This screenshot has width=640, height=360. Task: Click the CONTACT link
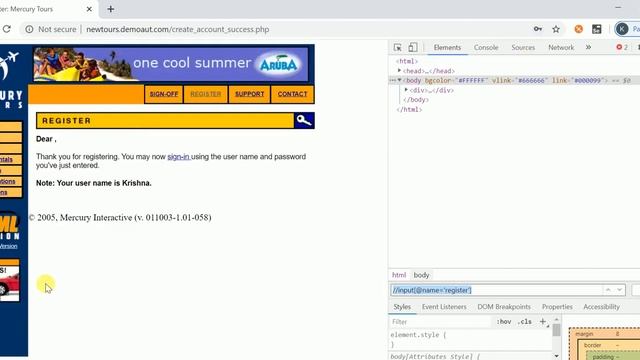[292, 94]
